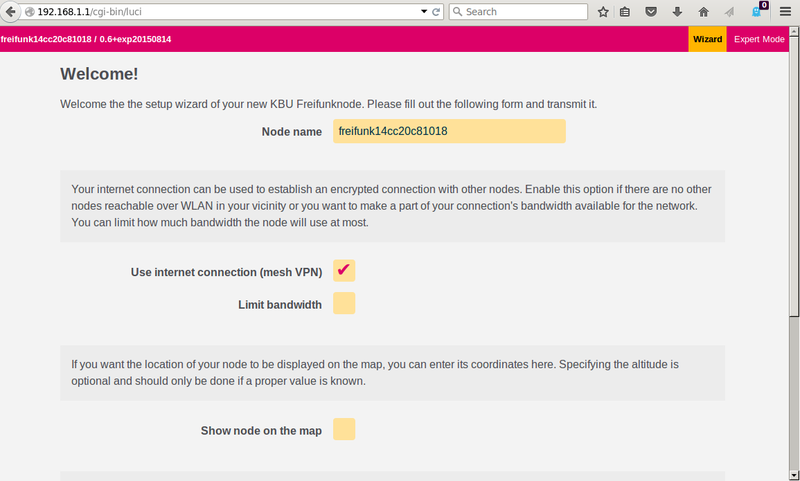This screenshot has width=800, height=481.
Task: Click the add-on icon with 0 badge
Action: click(759, 10)
